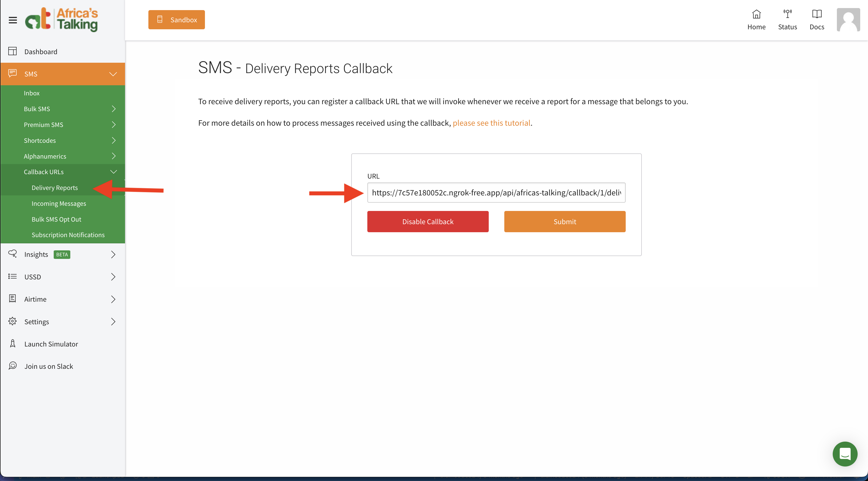The height and width of the screenshot is (481, 868).
Task: Click the Slack smiley icon
Action: point(12,366)
